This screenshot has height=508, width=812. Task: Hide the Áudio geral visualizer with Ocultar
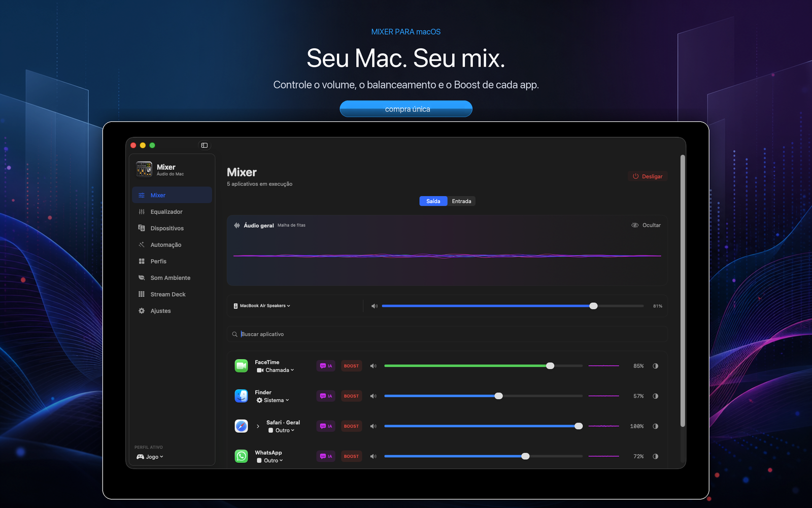[646, 225]
